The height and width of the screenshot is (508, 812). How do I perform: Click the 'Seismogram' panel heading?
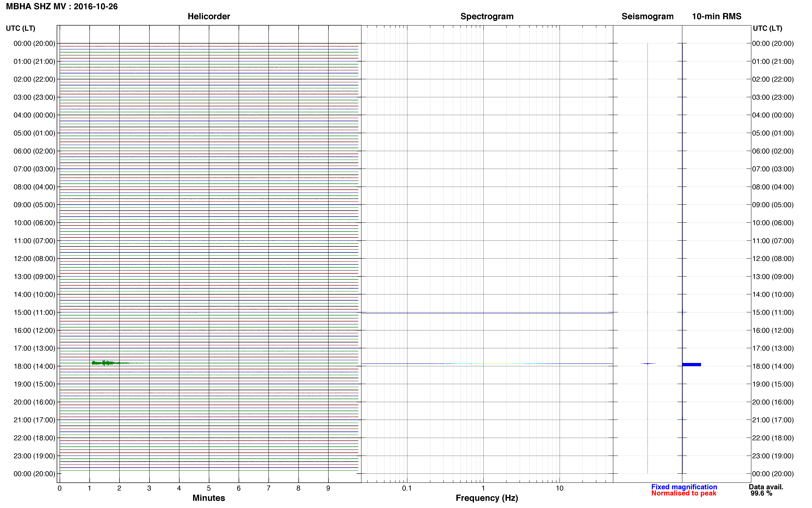(x=648, y=16)
